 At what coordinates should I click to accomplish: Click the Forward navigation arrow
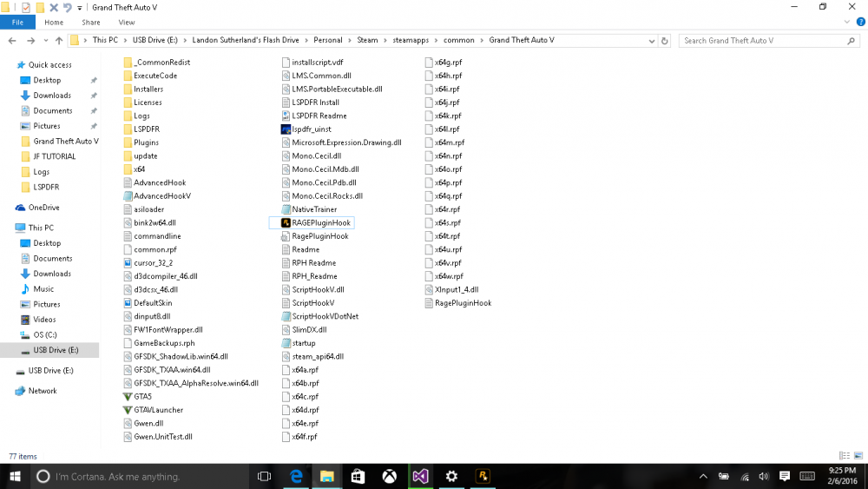tap(30, 41)
